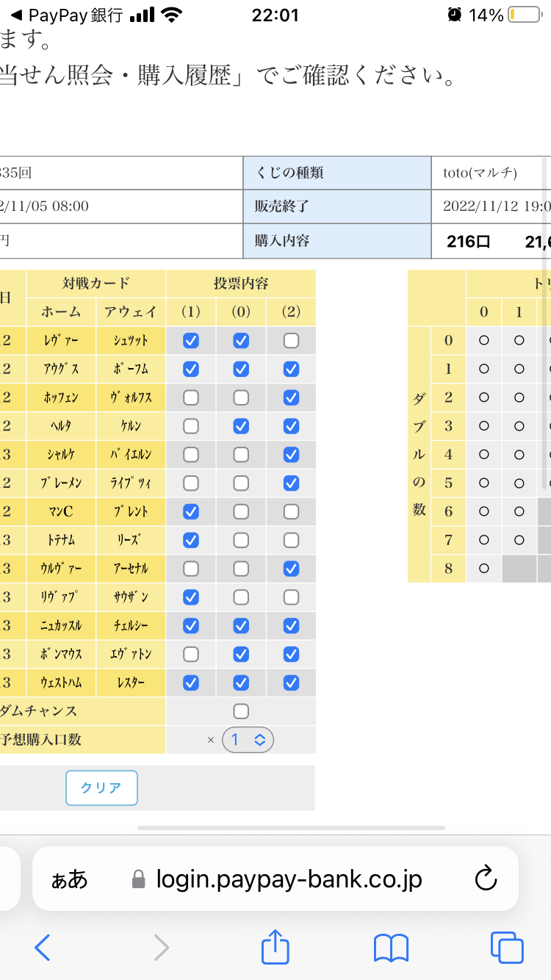The height and width of the screenshot is (980, 551).
Task: Uncheck (0) for レヴァー vs シュツット
Action: 241,340
